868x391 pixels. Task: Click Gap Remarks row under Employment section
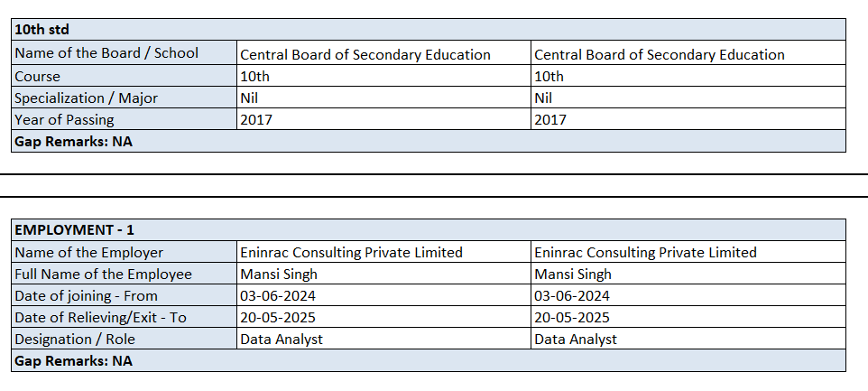pyautogui.click(x=74, y=360)
